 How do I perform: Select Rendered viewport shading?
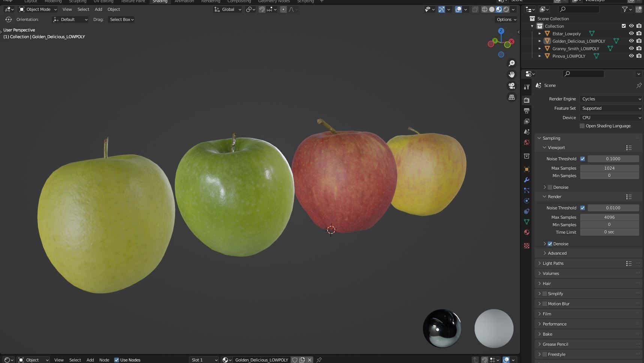506,9
